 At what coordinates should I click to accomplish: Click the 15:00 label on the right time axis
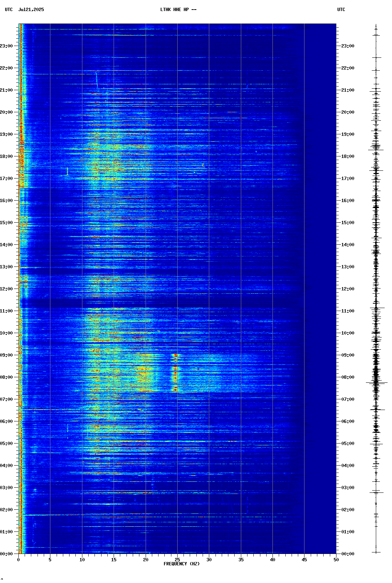(x=348, y=223)
